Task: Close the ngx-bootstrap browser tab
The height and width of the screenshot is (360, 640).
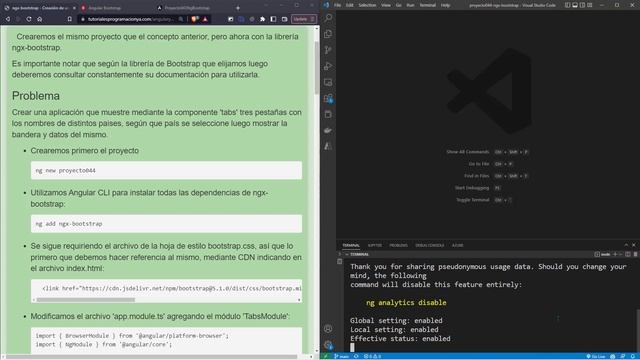Action: coord(74,8)
